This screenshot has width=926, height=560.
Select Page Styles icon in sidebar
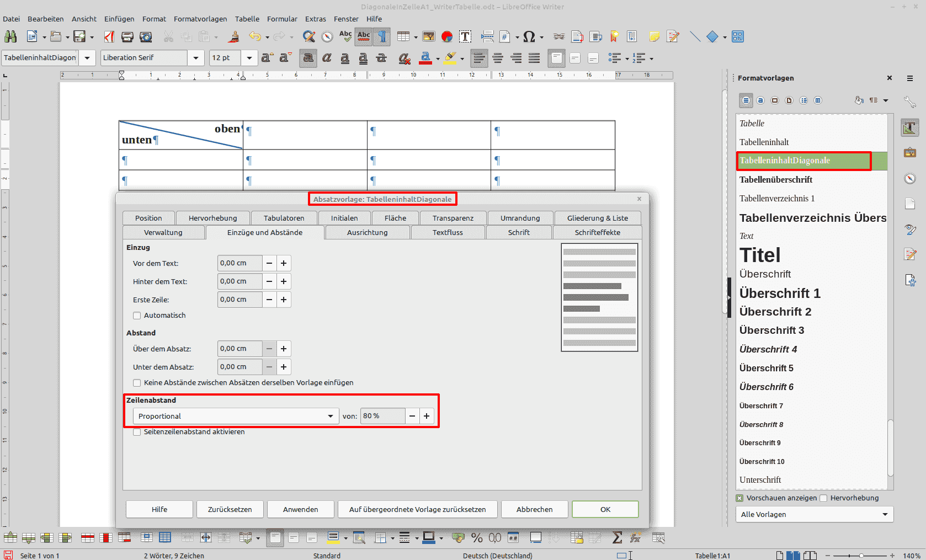789,100
